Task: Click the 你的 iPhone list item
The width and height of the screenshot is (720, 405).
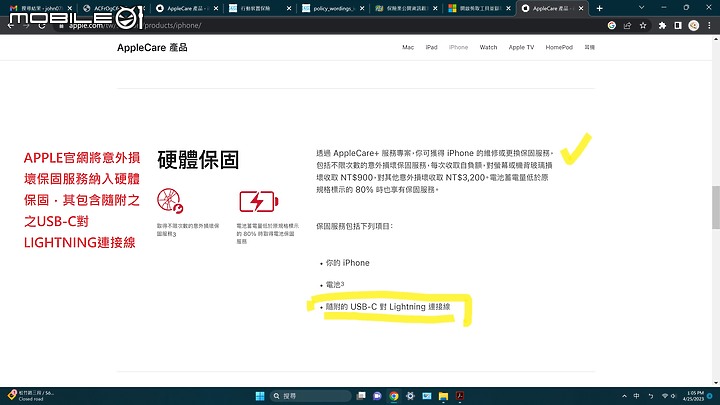Action: point(347,263)
